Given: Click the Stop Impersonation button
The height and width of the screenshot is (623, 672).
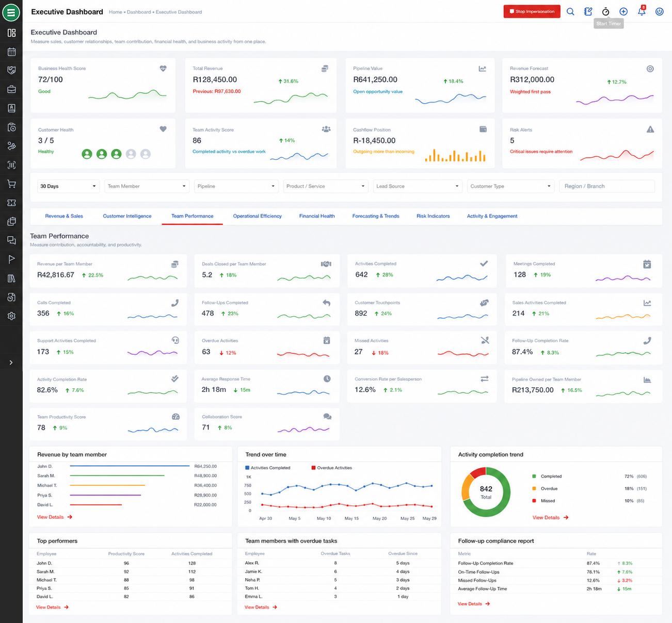Looking at the screenshot, I should coord(532,11).
